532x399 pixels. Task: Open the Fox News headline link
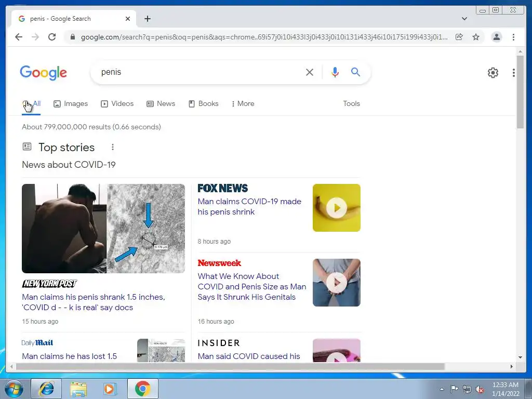coord(249,207)
